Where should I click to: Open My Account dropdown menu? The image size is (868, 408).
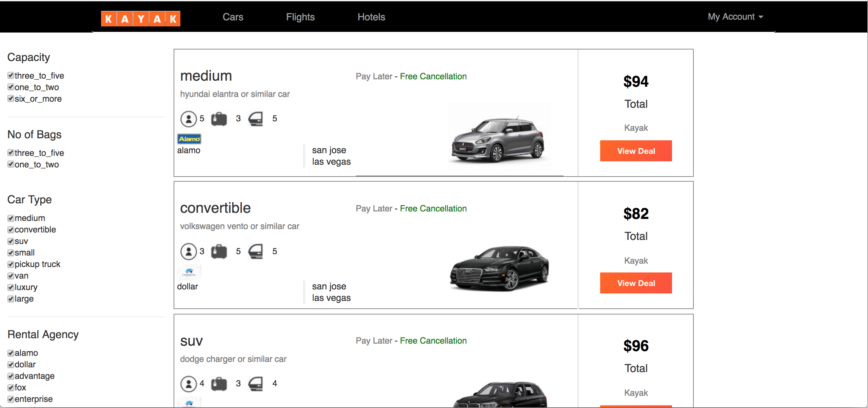tap(735, 17)
